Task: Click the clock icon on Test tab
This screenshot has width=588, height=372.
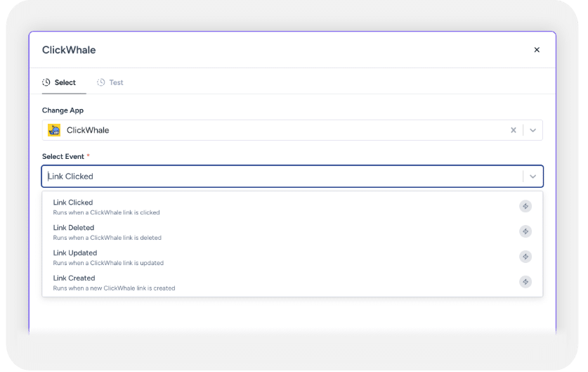Action: click(x=101, y=82)
